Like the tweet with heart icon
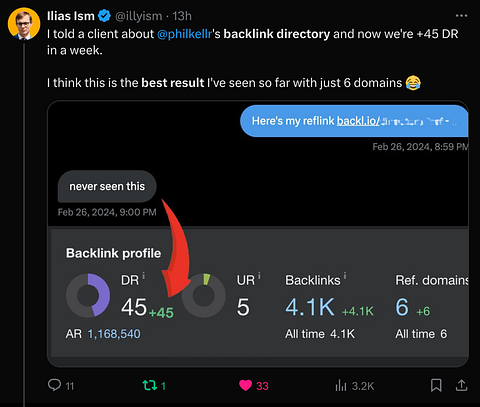 click(x=246, y=385)
